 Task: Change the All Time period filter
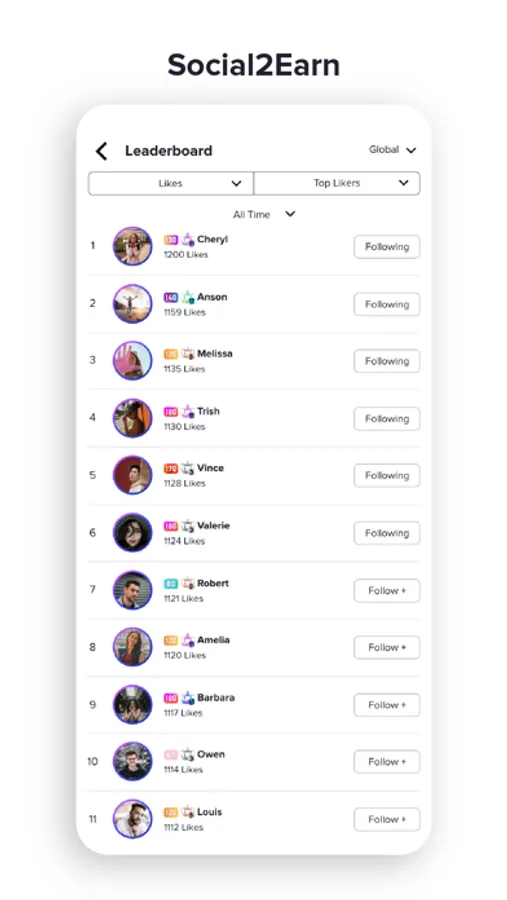point(264,214)
